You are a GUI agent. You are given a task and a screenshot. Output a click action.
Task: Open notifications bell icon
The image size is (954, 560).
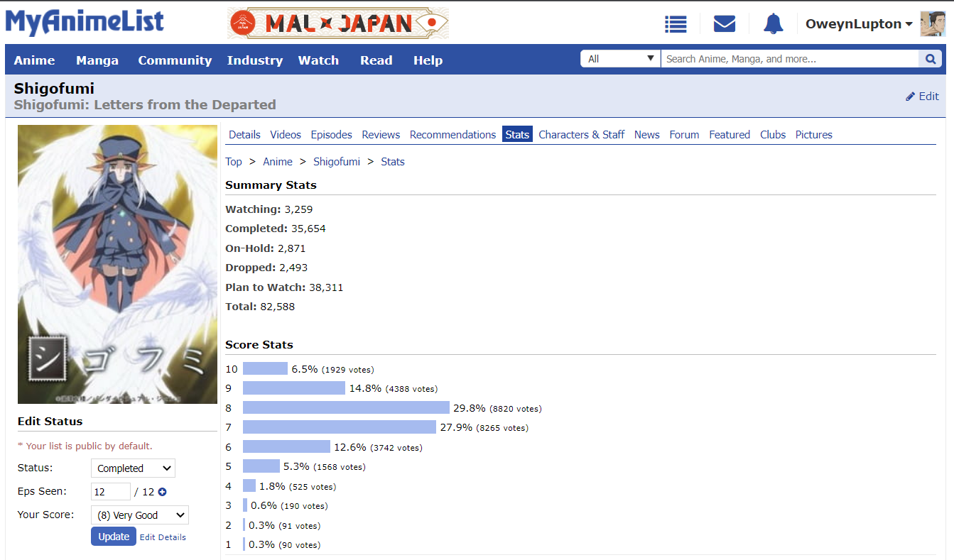[x=773, y=24]
